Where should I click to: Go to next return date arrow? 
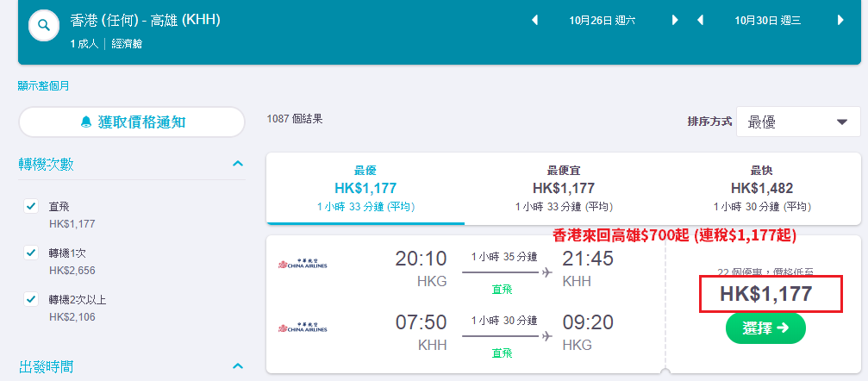(x=841, y=21)
